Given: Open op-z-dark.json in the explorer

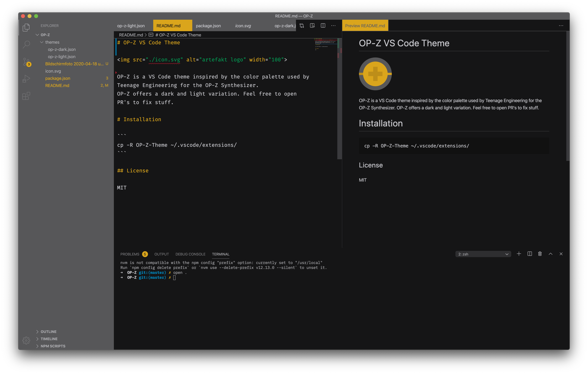Looking at the screenshot, I should [x=62, y=49].
